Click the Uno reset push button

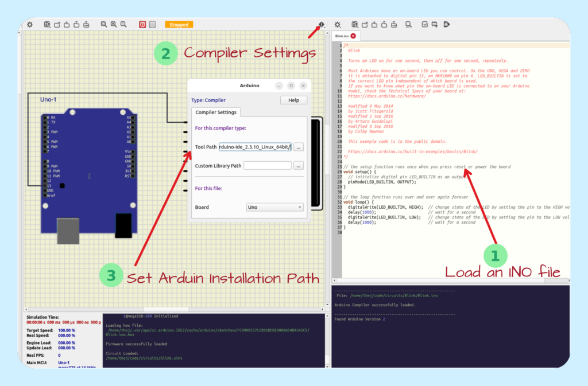(62, 186)
